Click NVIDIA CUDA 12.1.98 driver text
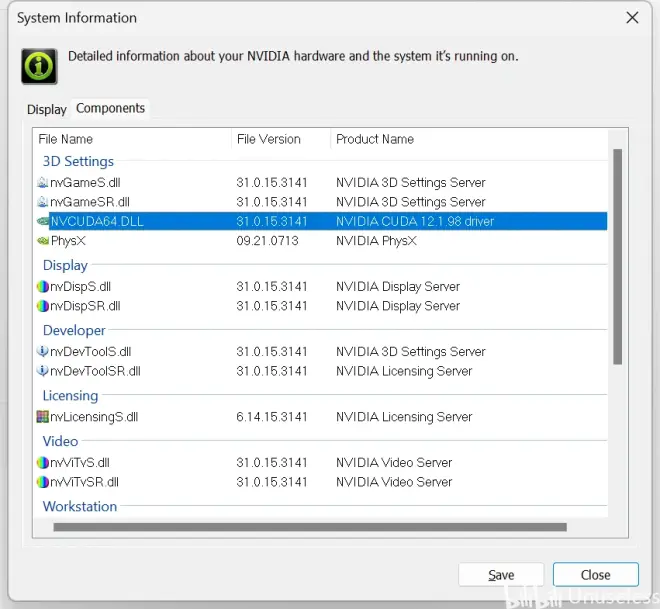Image resolution: width=660 pixels, height=609 pixels. pyautogui.click(x=415, y=221)
